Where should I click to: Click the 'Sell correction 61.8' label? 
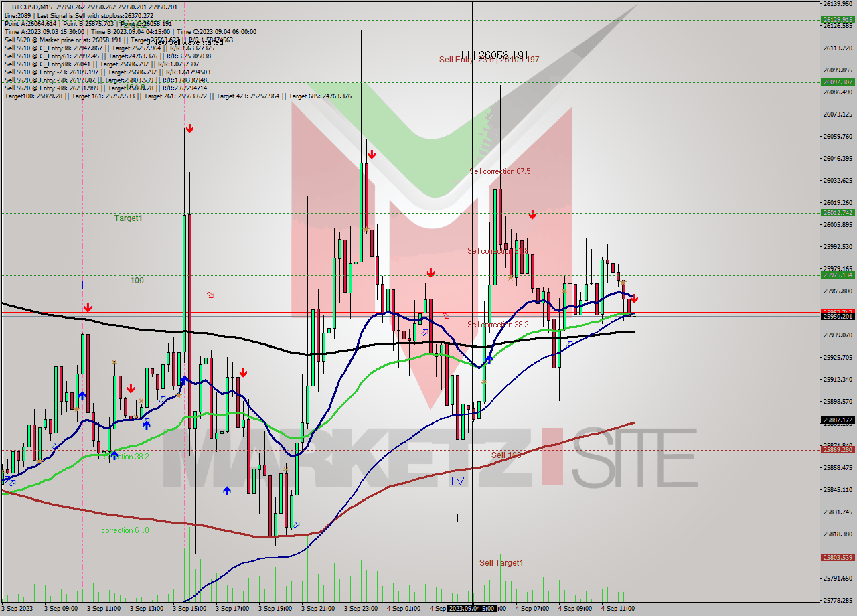[498, 251]
